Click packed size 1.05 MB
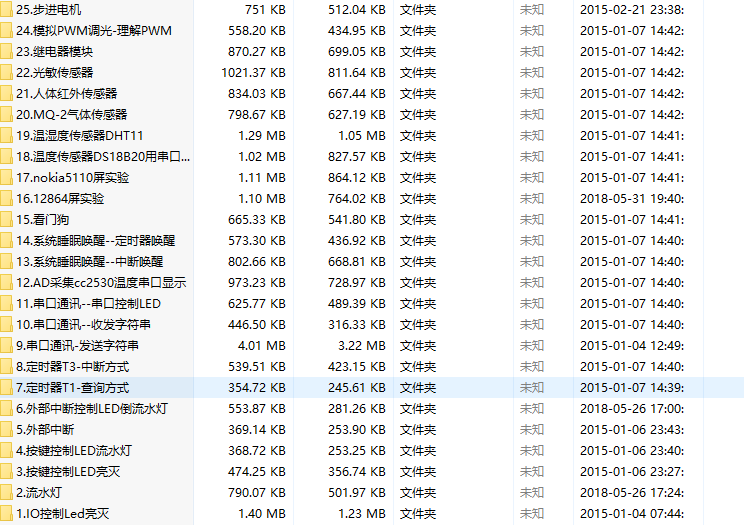Image resolution: width=744 pixels, height=525 pixels. (362, 135)
